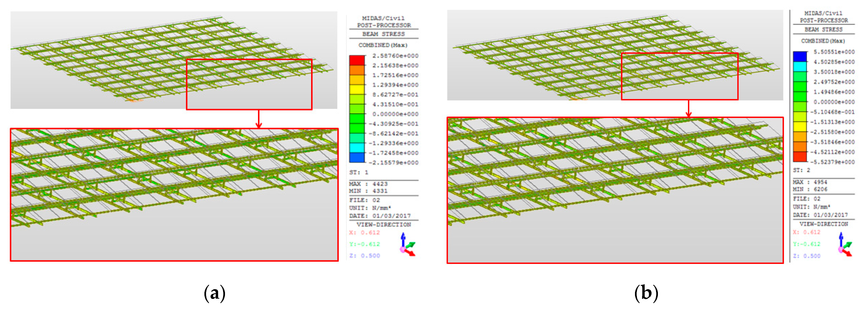Click the 'MAX : 4423' label

[368, 184]
